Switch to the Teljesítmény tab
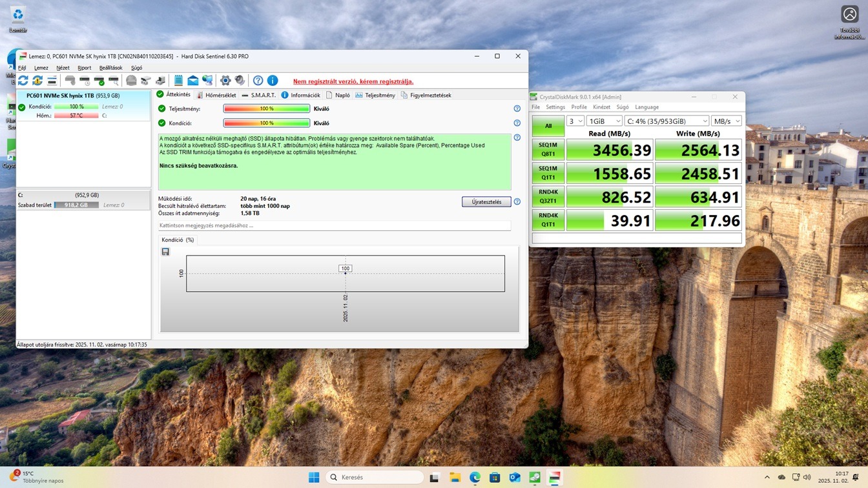This screenshot has width=868, height=488. [375, 95]
